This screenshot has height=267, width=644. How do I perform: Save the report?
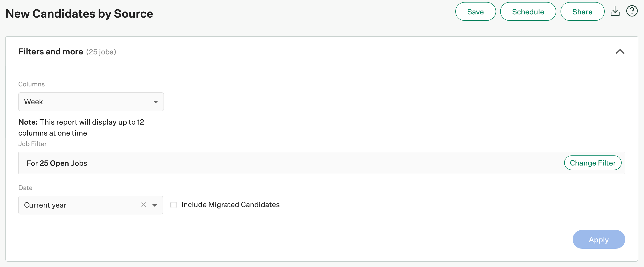pos(475,11)
